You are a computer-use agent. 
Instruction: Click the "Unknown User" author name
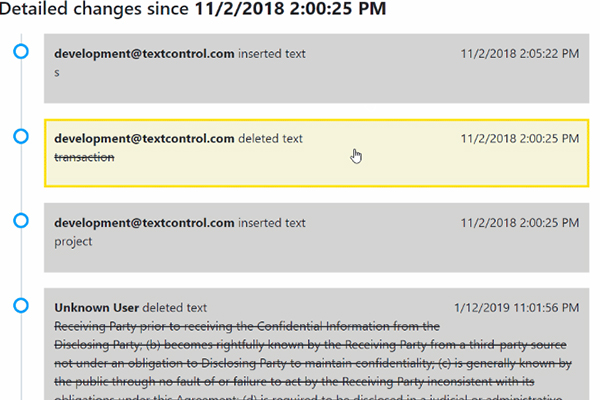tap(96, 308)
